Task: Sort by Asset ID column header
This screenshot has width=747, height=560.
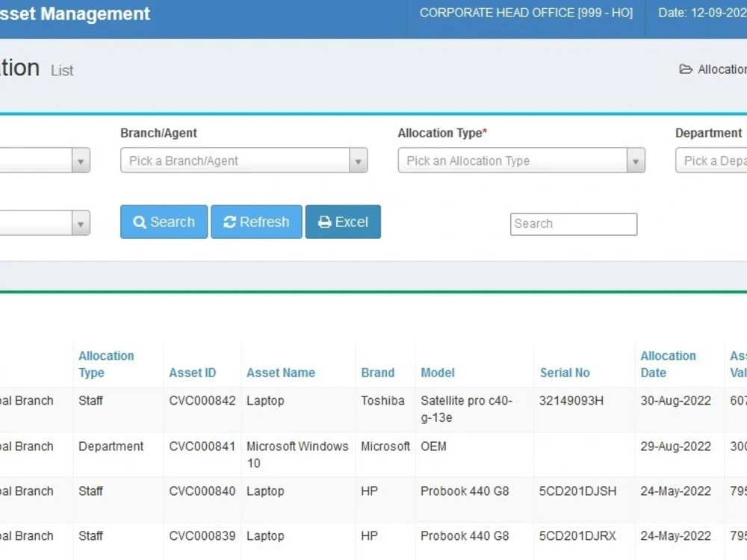Action: (193, 373)
